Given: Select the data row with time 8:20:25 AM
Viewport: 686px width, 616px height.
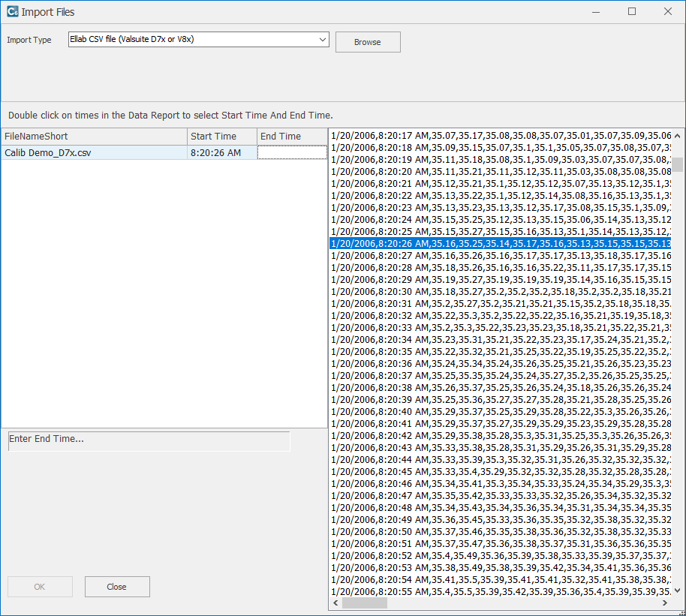Looking at the screenshot, I should [x=501, y=231].
